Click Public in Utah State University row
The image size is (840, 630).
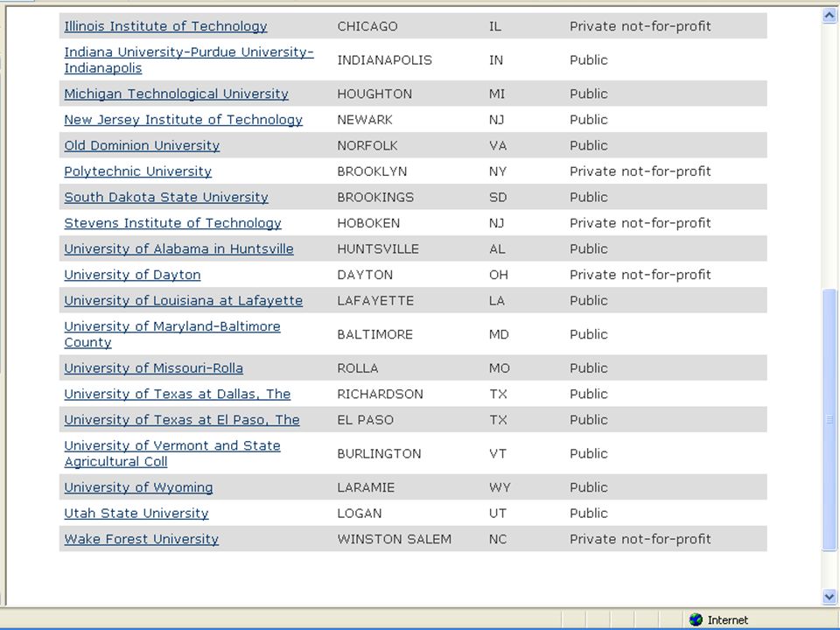(x=589, y=514)
